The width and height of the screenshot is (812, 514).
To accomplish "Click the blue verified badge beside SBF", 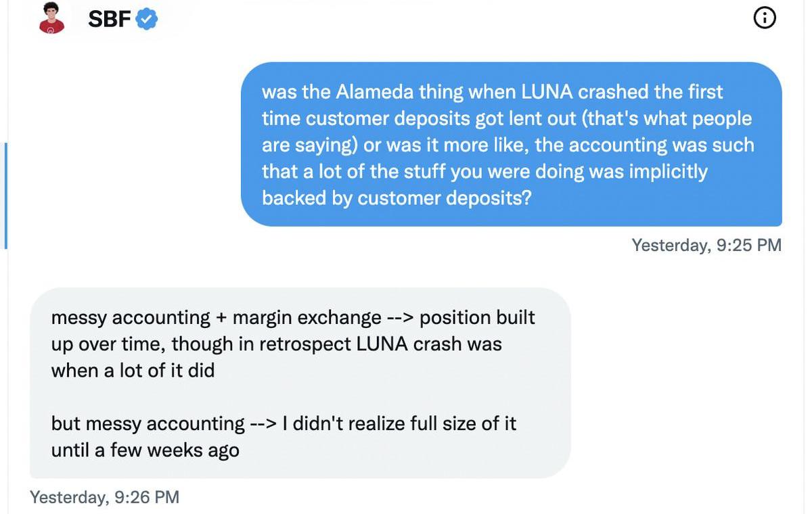I will tap(147, 20).
